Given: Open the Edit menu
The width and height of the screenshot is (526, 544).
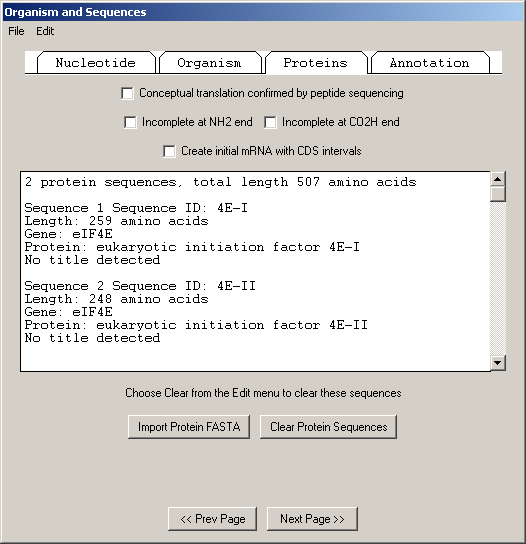Looking at the screenshot, I should pos(45,31).
